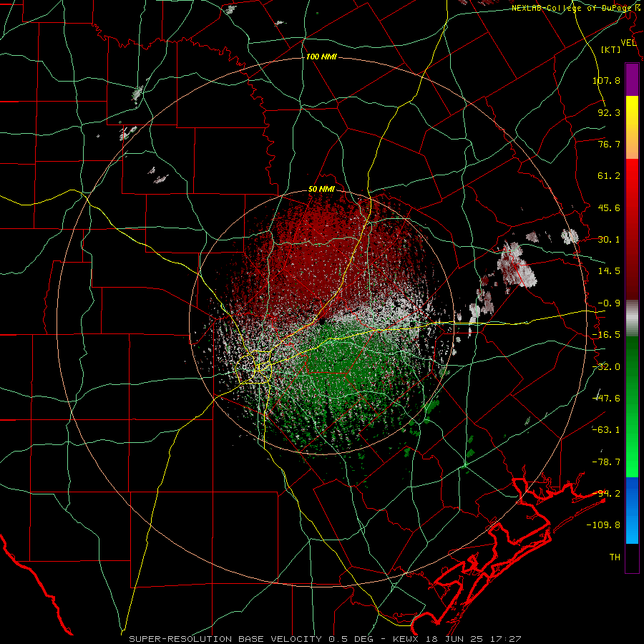Select the -32.0 velocity scale value

point(606,367)
